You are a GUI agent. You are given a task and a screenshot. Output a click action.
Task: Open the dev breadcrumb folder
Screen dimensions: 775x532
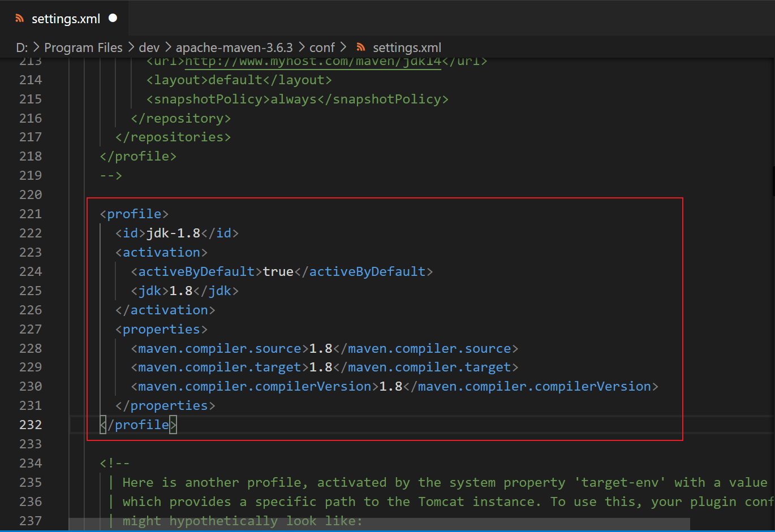pyautogui.click(x=149, y=47)
